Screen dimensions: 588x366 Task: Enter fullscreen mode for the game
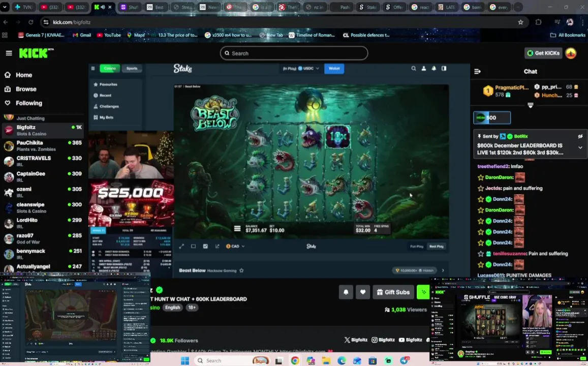(x=181, y=247)
